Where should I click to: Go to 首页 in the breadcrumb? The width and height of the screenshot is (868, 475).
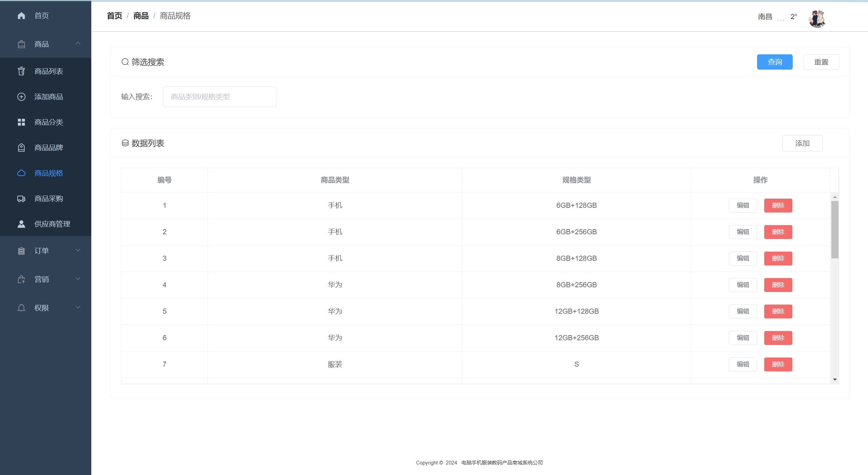[114, 16]
